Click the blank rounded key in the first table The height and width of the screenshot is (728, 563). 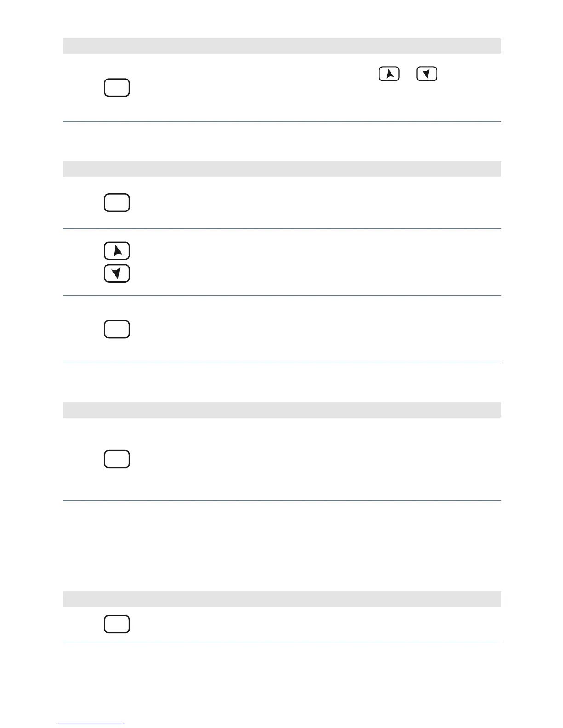coord(117,87)
